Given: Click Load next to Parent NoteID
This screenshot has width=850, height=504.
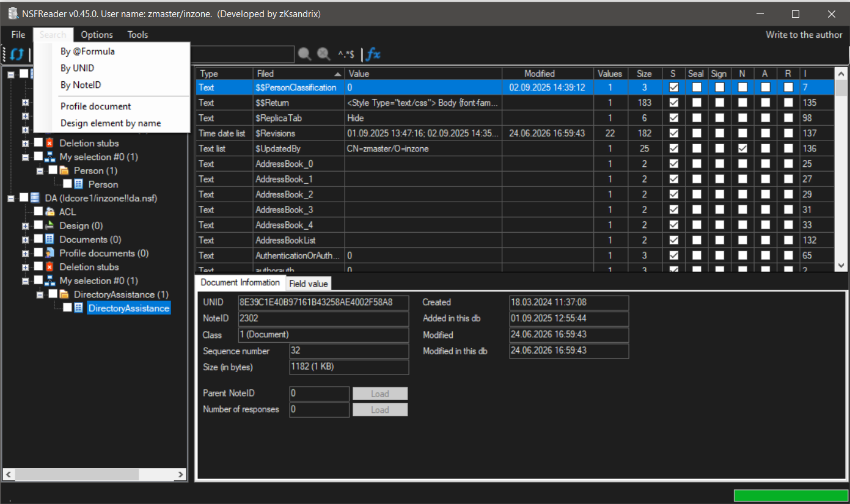Looking at the screenshot, I should pyautogui.click(x=380, y=393).
